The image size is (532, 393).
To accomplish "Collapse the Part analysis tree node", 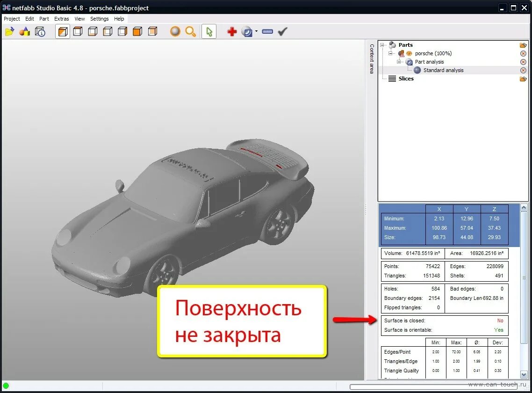I will click(399, 62).
